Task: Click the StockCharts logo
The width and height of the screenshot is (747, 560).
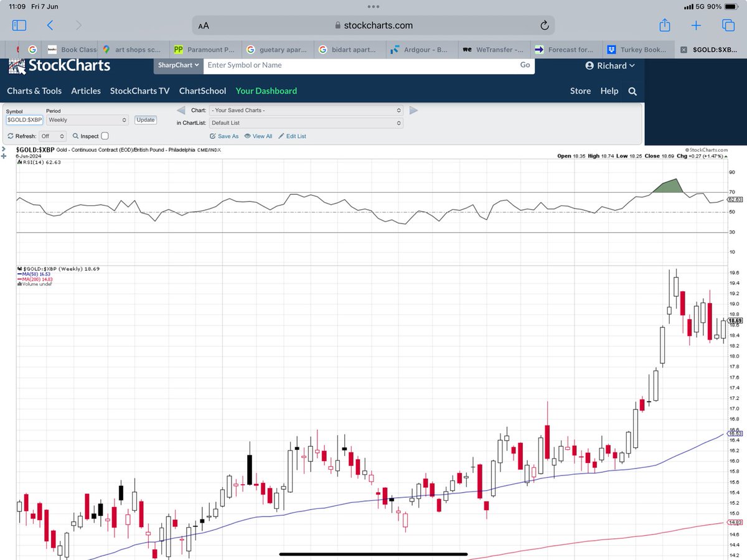Action: [x=60, y=65]
